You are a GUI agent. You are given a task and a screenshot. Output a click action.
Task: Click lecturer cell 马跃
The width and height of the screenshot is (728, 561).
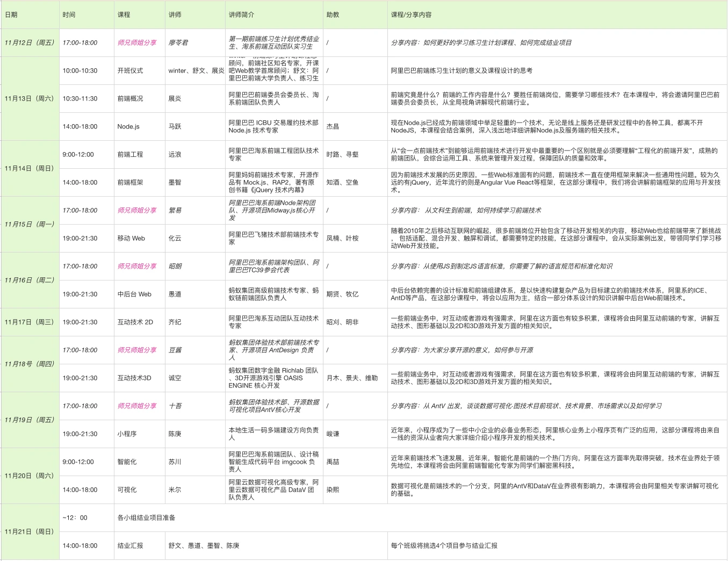pyautogui.click(x=175, y=127)
